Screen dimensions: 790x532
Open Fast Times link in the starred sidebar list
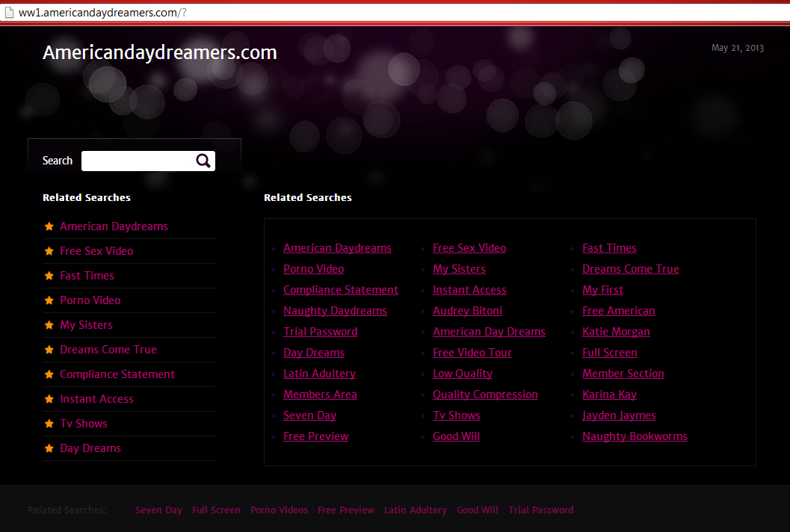(87, 276)
